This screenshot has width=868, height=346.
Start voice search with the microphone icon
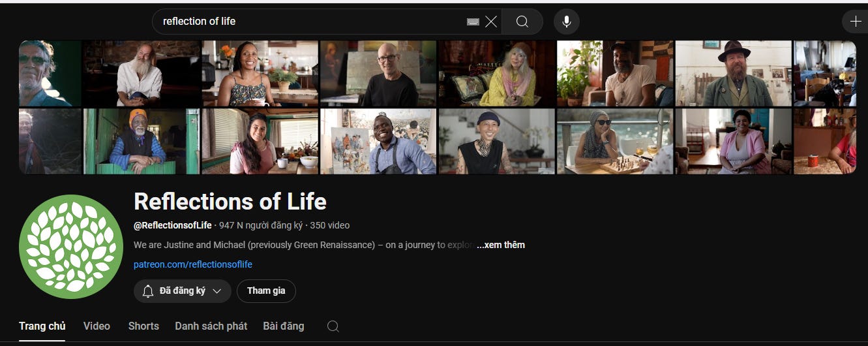click(x=567, y=22)
